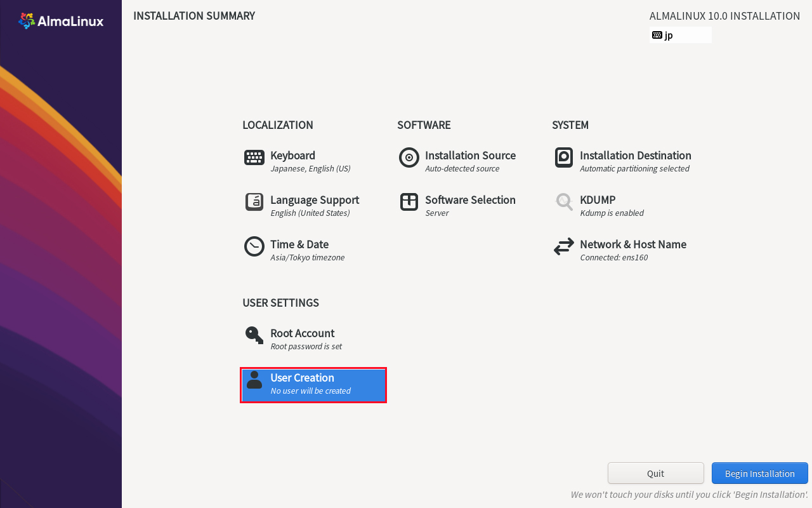Click the Keyboard layout icon
The height and width of the screenshot is (508, 812).
click(x=254, y=157)
